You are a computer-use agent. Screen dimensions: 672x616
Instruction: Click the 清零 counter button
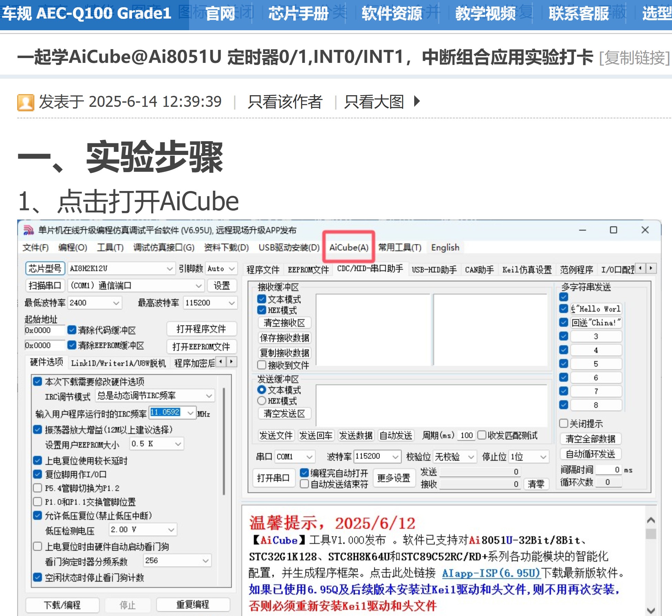[x=536, y=484]
